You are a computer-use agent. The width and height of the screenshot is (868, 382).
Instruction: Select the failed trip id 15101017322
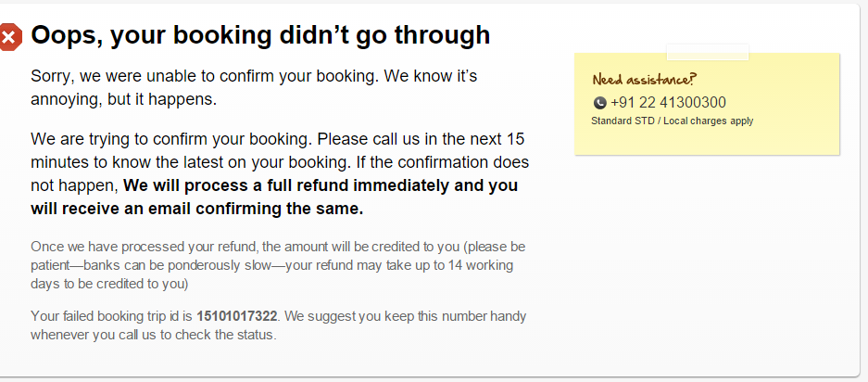point(236,316)
